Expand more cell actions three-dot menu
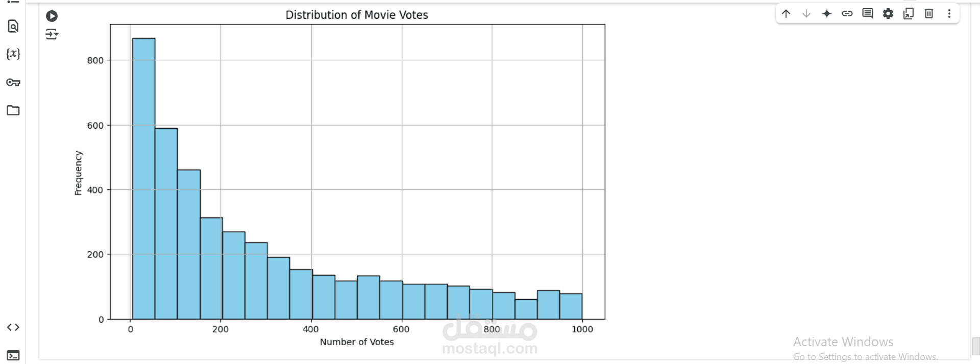Screen dimensions: 980x364 pyautogui.click(x=949, y=14)
